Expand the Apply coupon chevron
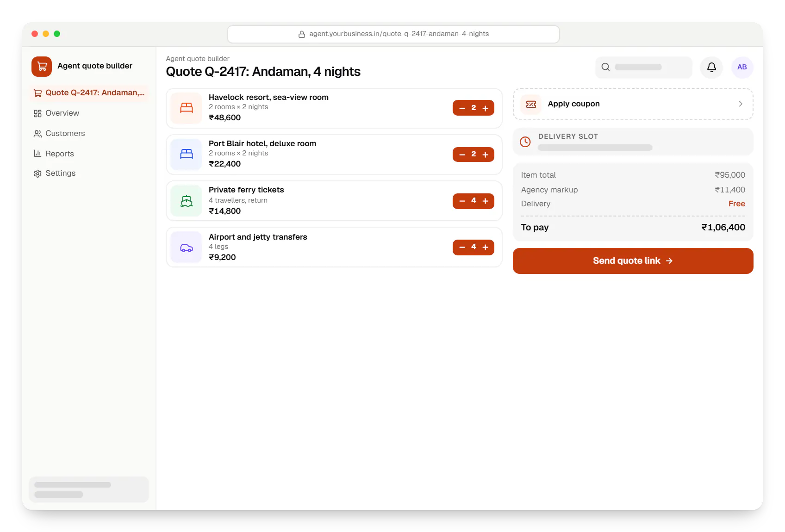785x532 pixels. (x=741, y=104)
